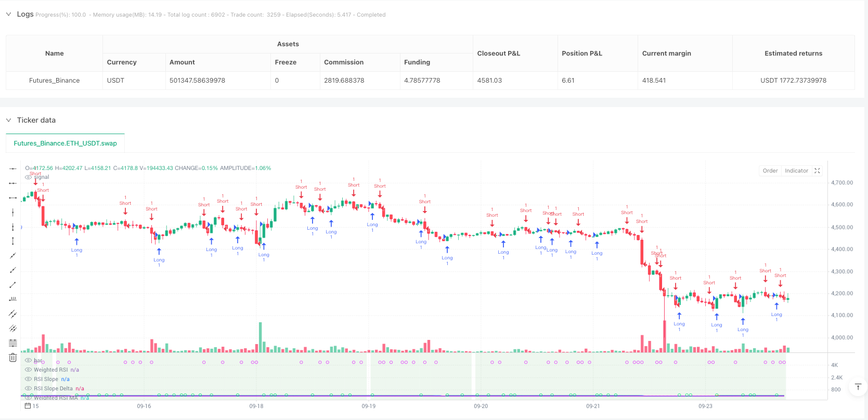Open the calendar date picker icon
Viewport: 868px width, 420px height.
coord(28,406)
